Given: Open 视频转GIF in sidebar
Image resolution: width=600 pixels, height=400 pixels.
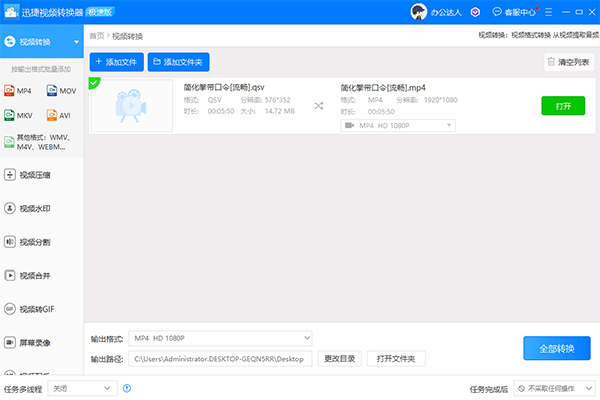Looking at the screenshot, I should pos(29,309).
